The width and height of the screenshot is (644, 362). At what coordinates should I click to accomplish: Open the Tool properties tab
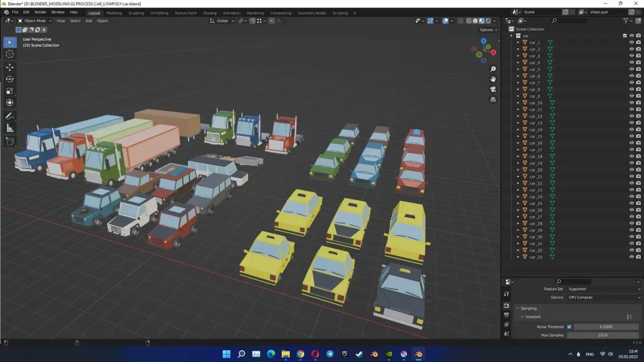tap(507, 294)
